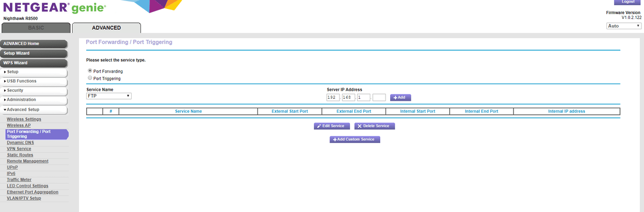The width and height of the screenshot is (644, 212).
Task: Expand the Security sidebar section
Action: [33, 91]
